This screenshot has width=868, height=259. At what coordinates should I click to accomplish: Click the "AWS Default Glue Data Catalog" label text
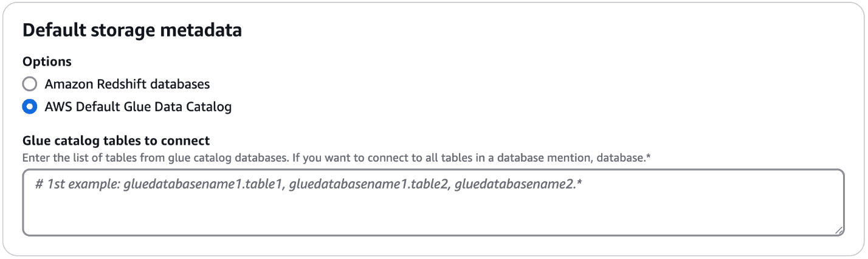[138, 107]
